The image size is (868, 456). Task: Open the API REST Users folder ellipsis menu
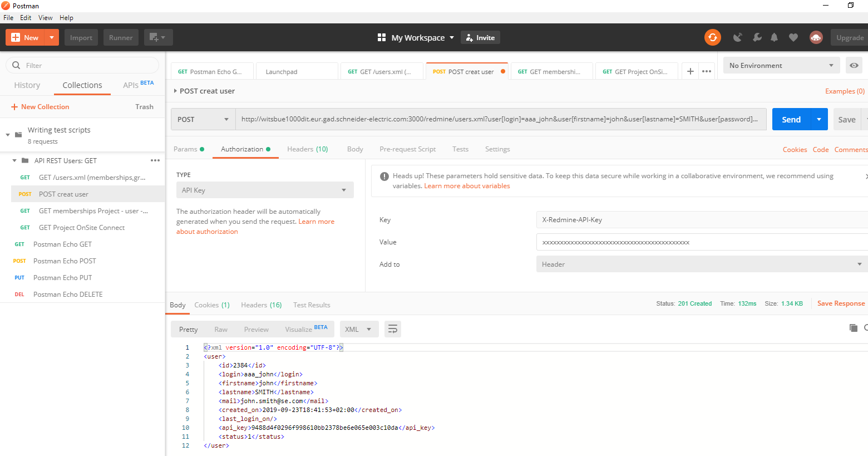[155, 160]
